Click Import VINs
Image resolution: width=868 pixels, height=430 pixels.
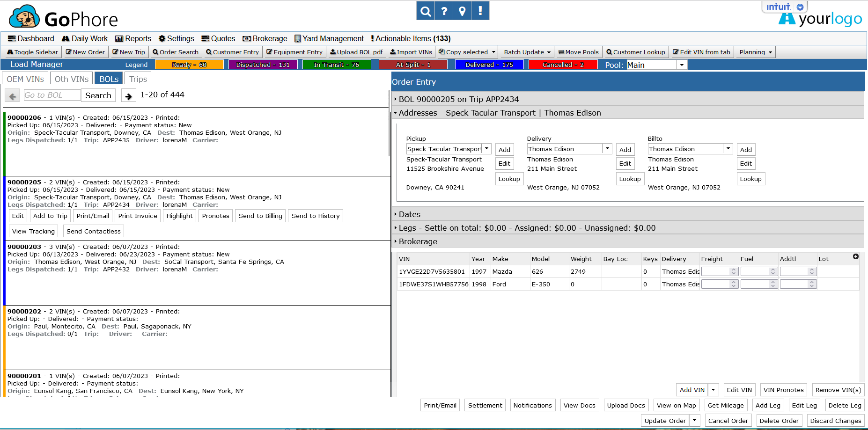[411, 52]
